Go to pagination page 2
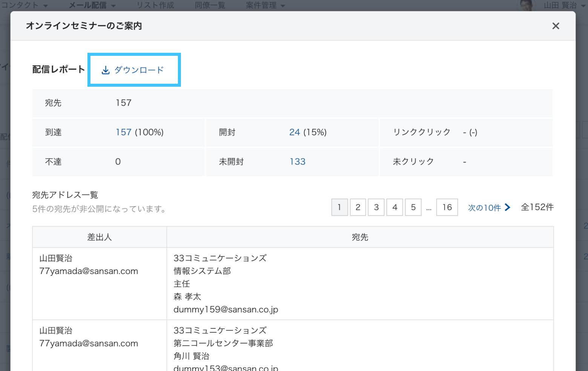 pos(358,207)
